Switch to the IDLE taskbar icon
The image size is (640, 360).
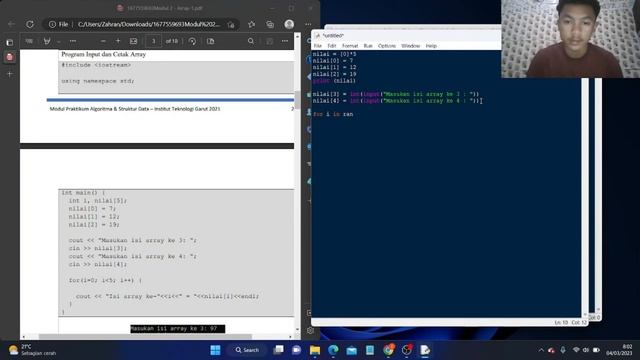[x=425, y=350]
